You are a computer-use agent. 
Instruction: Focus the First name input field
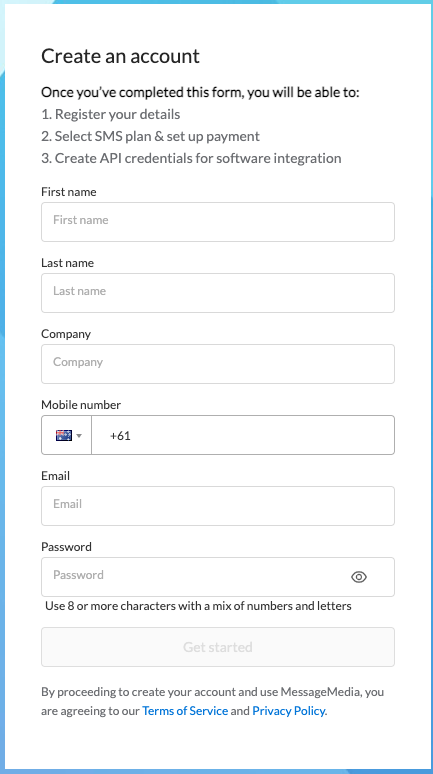tap(218, 222)
